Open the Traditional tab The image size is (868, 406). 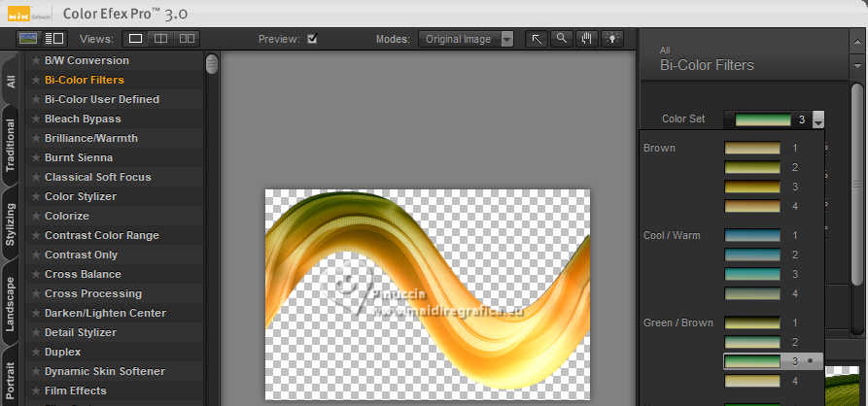11,145
